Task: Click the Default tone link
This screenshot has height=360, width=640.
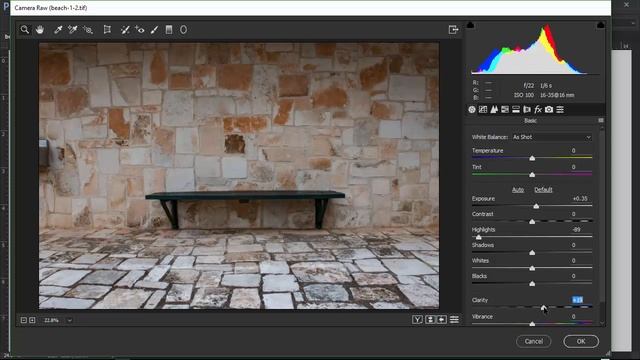Action: coord(543,190)
